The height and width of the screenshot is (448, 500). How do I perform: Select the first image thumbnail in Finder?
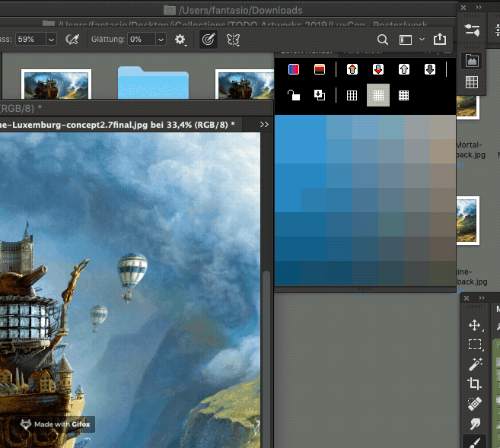click(56, 84)
